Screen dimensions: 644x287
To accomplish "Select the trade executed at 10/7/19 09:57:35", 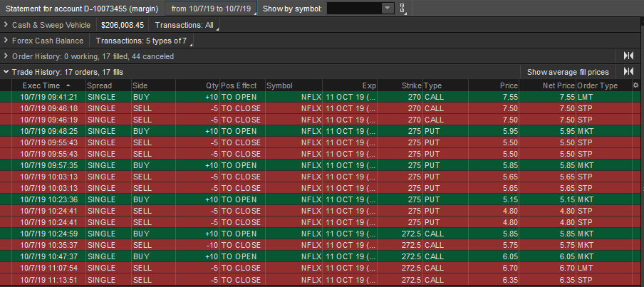I will point(322,165).
